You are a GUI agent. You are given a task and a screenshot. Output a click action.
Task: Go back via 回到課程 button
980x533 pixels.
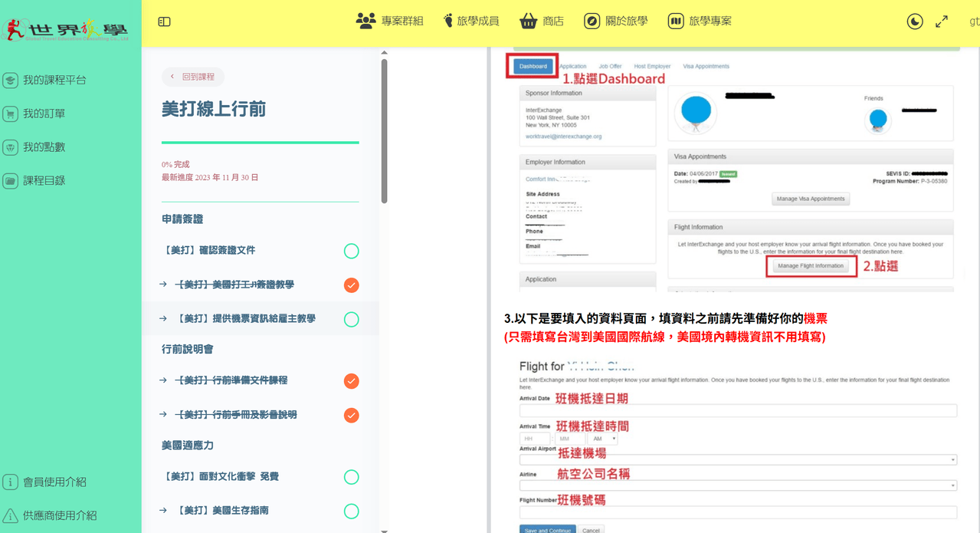(x=193, y=77)
